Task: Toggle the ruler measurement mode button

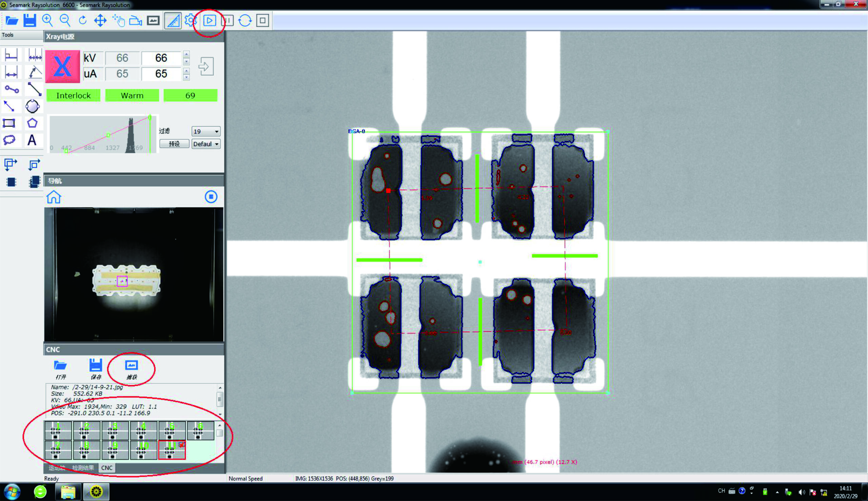Action: pyautogui.click(x=173, y=20)
